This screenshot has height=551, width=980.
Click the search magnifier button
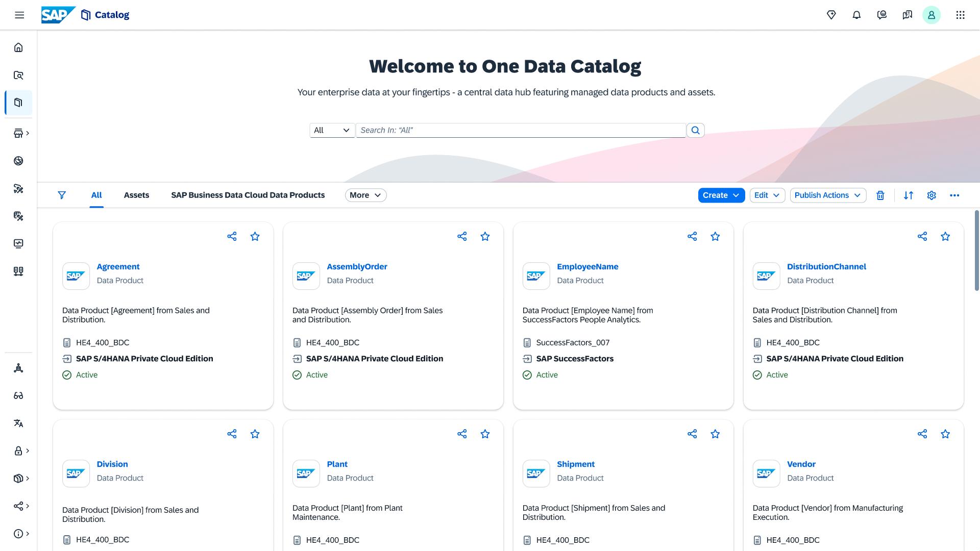(x=695, y=130)
